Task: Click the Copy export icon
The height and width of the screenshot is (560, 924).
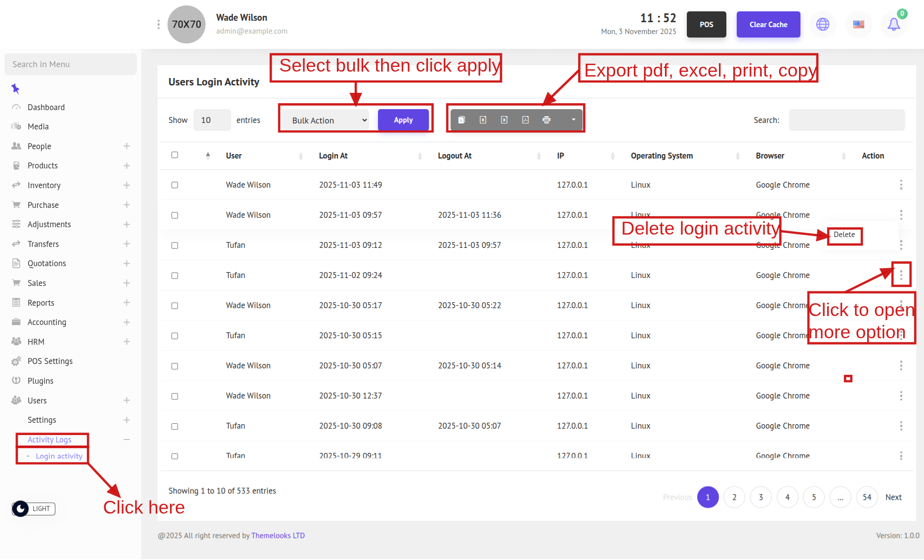Action: (462, 120)
